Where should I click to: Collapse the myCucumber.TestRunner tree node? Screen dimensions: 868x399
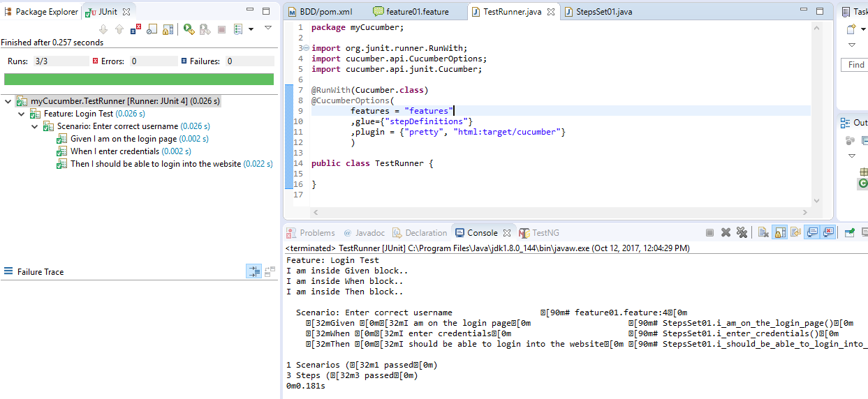pos(8,101)
